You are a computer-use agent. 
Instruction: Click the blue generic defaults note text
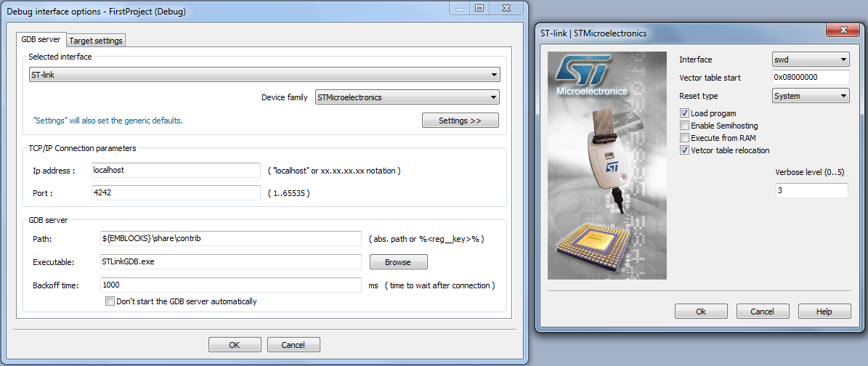coord(108,120)
